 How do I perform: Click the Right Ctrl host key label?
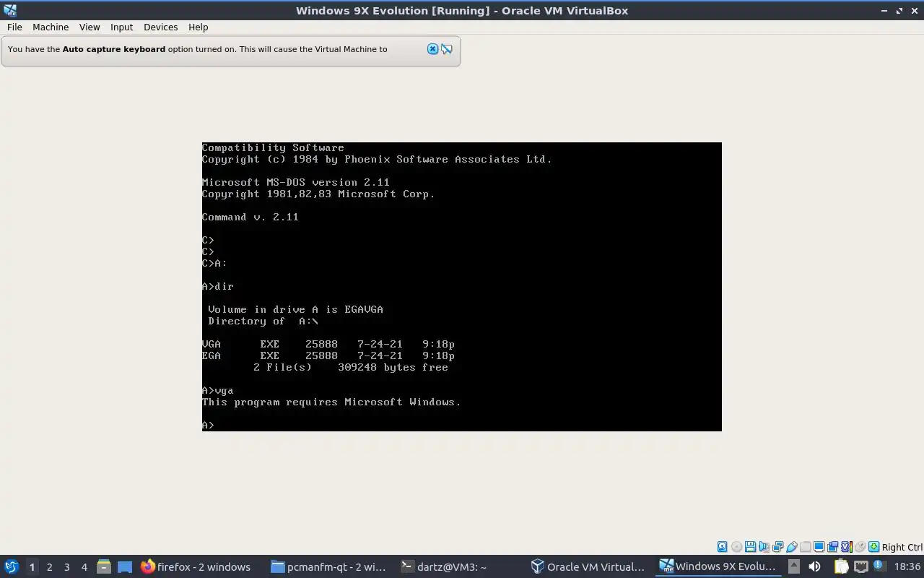(902, 547)
